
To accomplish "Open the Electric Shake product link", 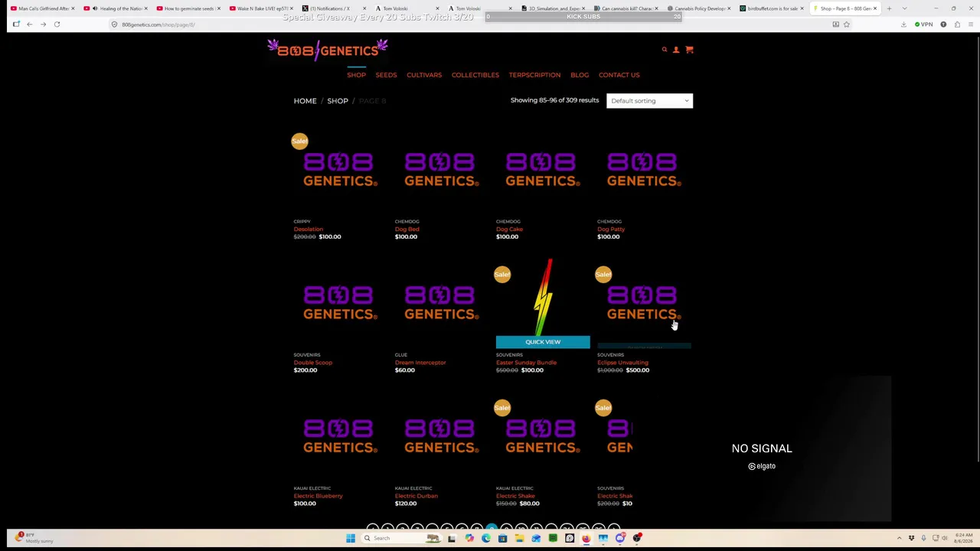I will [x=515, y=496].
